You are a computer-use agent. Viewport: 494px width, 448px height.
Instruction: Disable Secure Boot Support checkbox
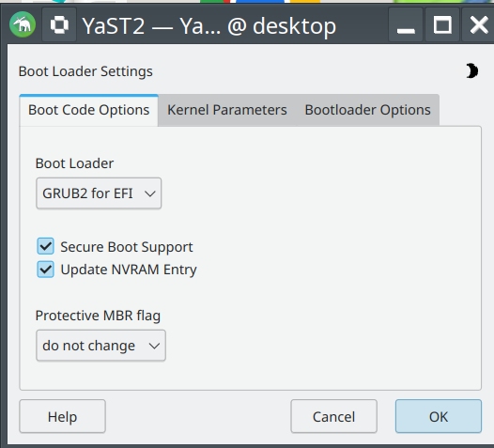coord(46,246)
